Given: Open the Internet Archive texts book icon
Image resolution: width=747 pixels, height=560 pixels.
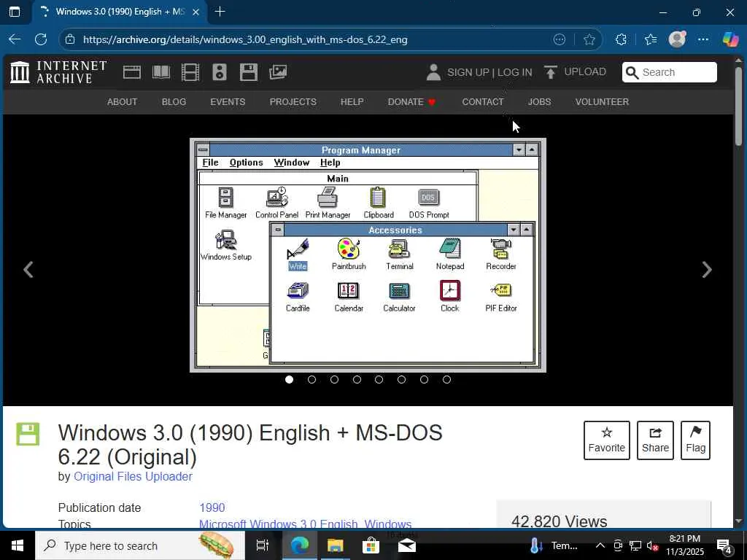Looking at the screenshot, I should (x=161, y=72).
